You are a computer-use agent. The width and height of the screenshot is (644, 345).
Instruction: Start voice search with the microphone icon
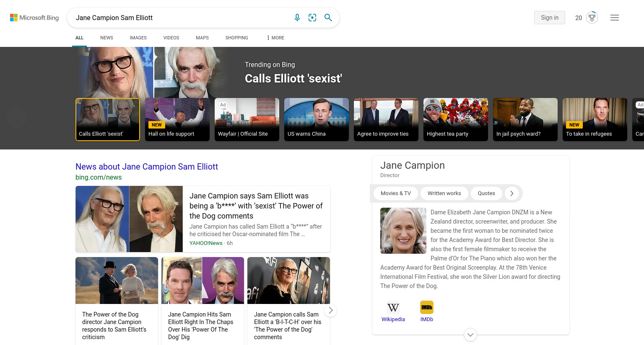pos(297,18)
